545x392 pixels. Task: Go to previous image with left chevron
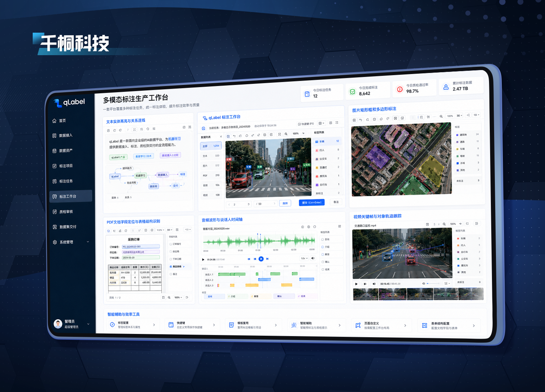pyautogui.click(x=229, y=205)
